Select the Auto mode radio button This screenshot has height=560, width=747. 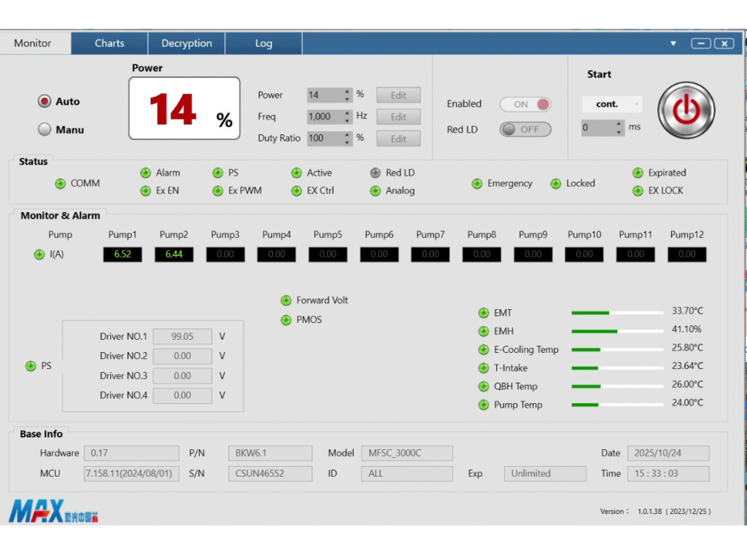tap(45, 102)
